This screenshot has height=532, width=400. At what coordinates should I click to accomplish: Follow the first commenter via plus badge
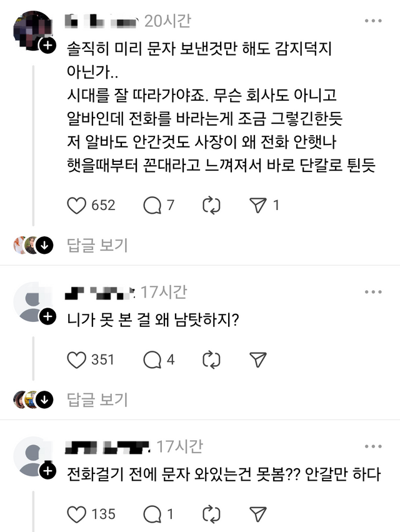47,46
